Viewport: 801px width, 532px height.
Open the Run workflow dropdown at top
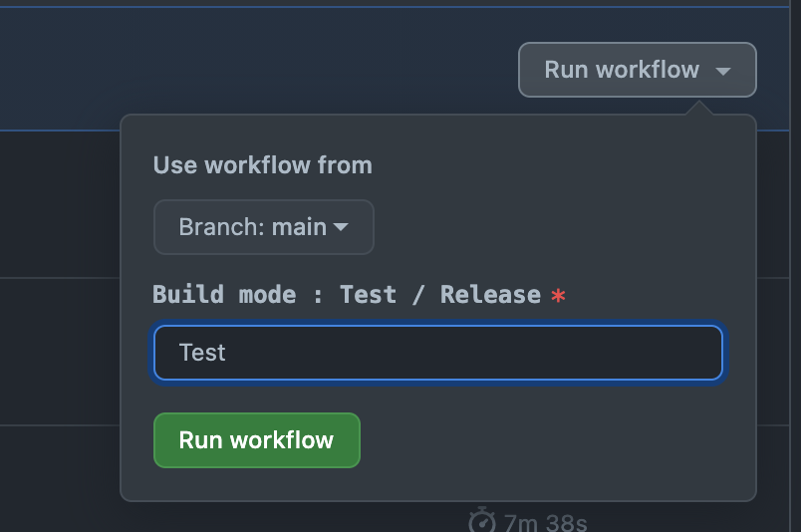tap(637, 70)
